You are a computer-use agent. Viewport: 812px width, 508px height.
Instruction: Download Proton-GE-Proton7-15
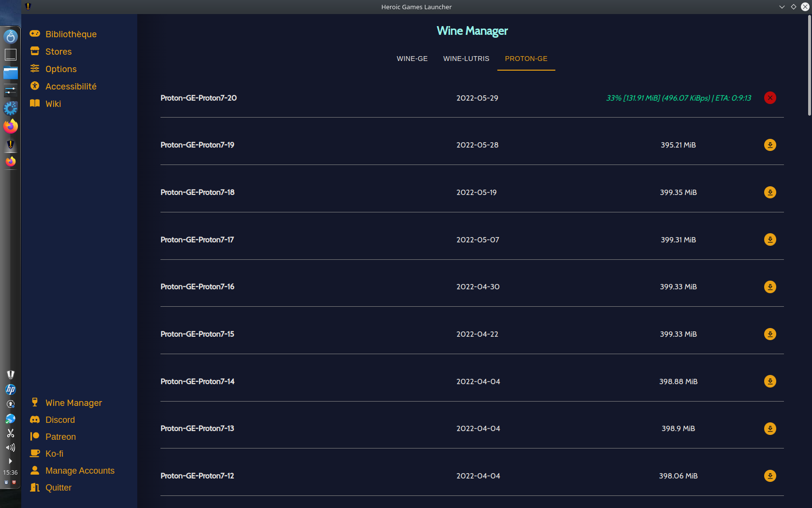[770, 334]
